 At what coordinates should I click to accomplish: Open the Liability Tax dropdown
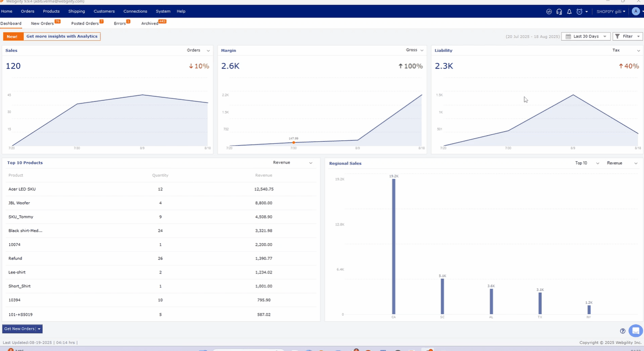click(x=626, y=50)
